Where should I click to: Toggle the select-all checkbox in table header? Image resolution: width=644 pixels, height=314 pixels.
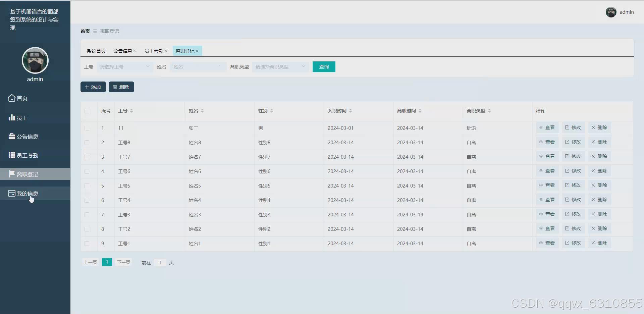tap(87, 111)
